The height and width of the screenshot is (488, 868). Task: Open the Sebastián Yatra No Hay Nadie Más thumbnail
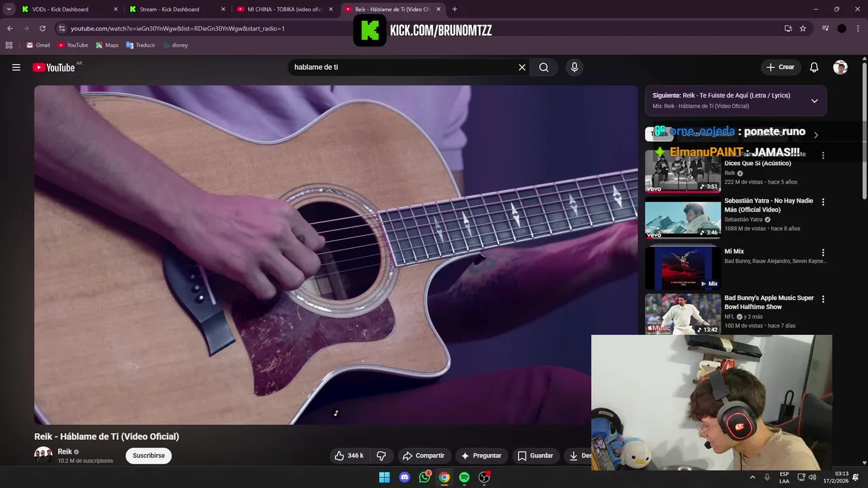[683, 218]
